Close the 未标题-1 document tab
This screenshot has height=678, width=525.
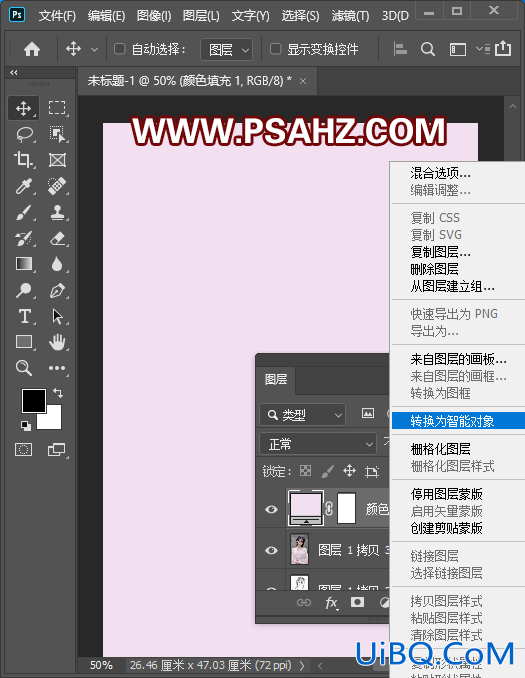pos(303,81)
